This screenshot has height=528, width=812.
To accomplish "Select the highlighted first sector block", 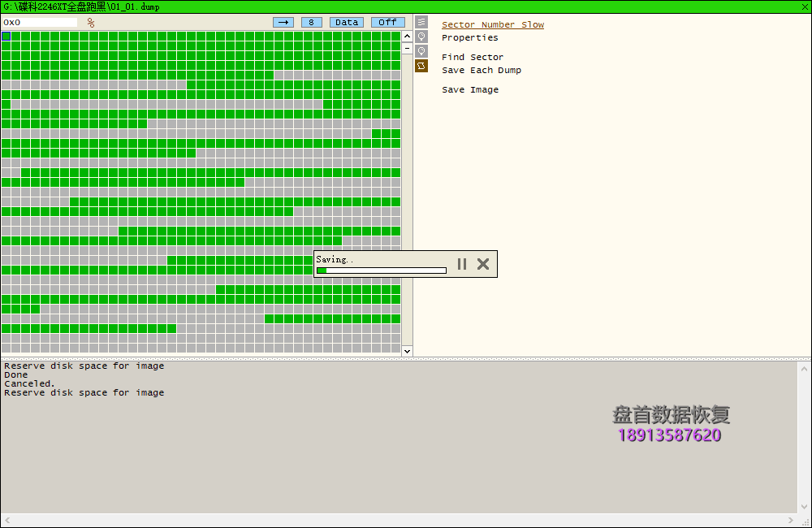I will (6, 37).
